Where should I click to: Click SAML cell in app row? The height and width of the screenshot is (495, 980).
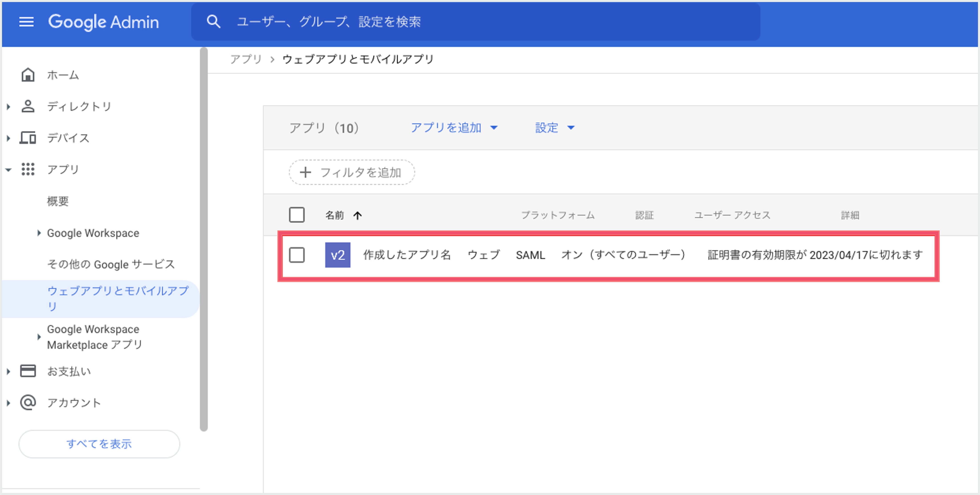coord(530,255)
